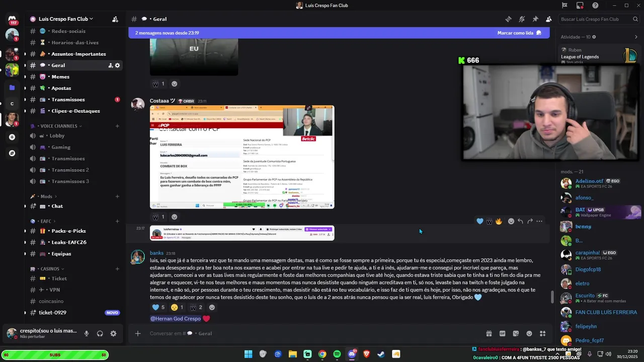
Task: Open Adelino.otf member profile
Action: (600, 184)
